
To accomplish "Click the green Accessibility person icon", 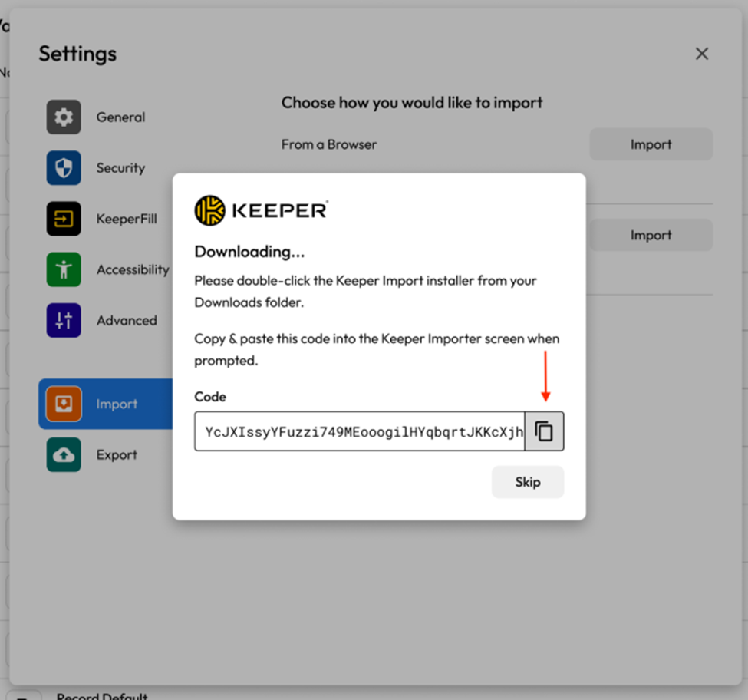I will click(64, 269).
